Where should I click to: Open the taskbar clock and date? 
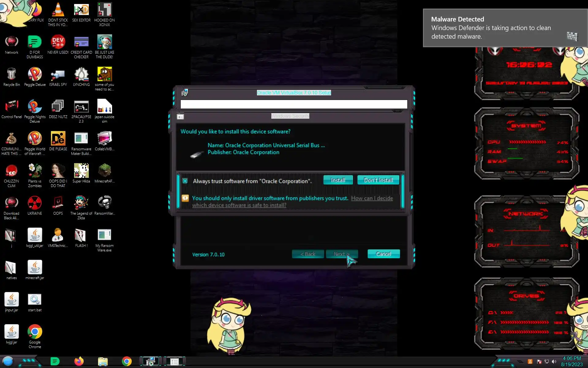571,361
